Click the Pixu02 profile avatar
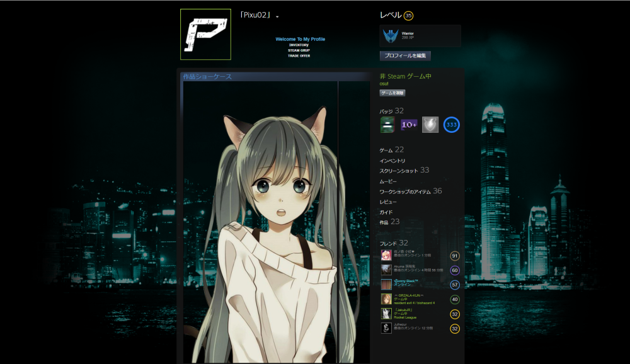630x364 pixels. pos(205,35)
